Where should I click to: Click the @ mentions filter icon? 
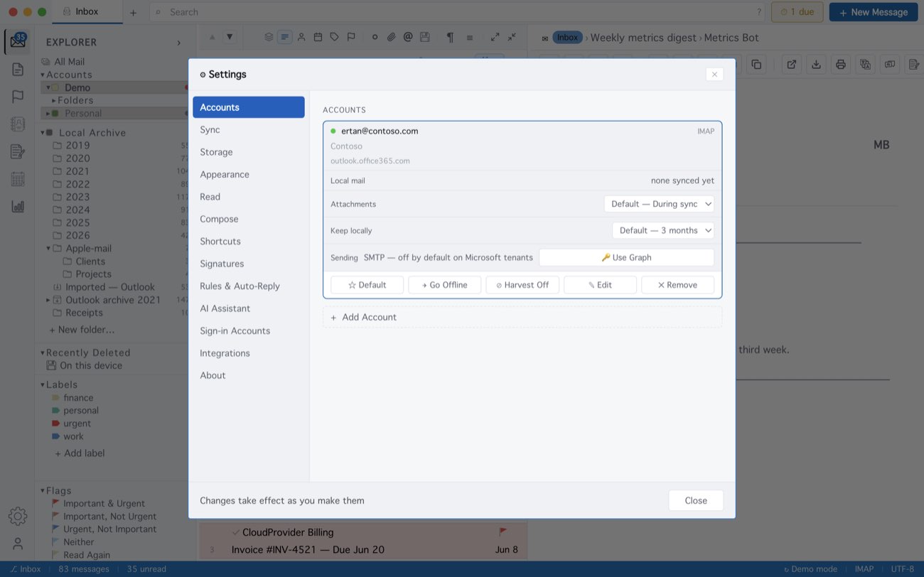click(x=408, y=37)
